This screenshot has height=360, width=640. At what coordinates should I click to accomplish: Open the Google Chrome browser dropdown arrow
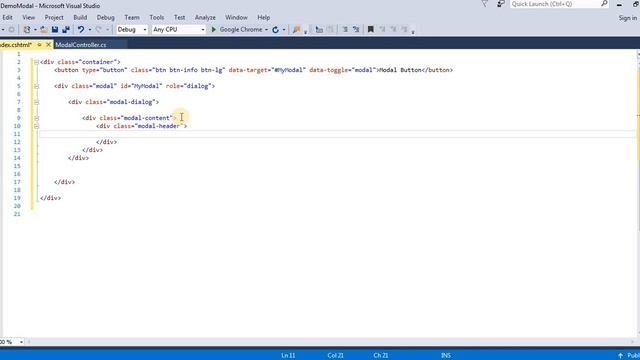click(x=266, y=29)
